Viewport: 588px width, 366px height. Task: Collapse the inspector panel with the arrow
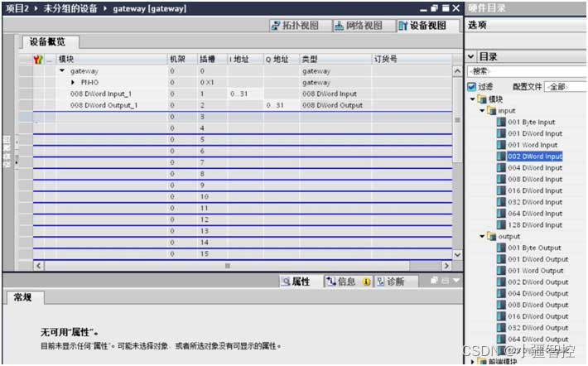tap(456, 281)
